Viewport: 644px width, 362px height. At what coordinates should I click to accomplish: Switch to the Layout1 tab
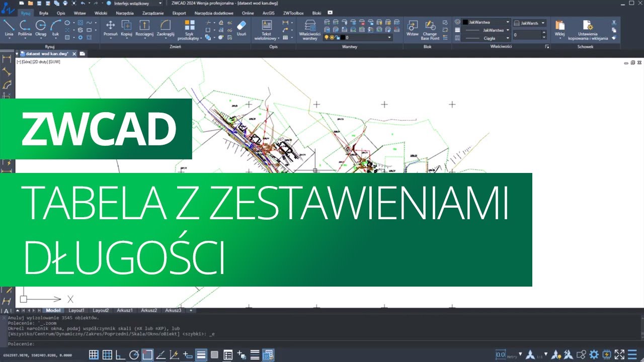pyautogui.click(x=77, y=310)
